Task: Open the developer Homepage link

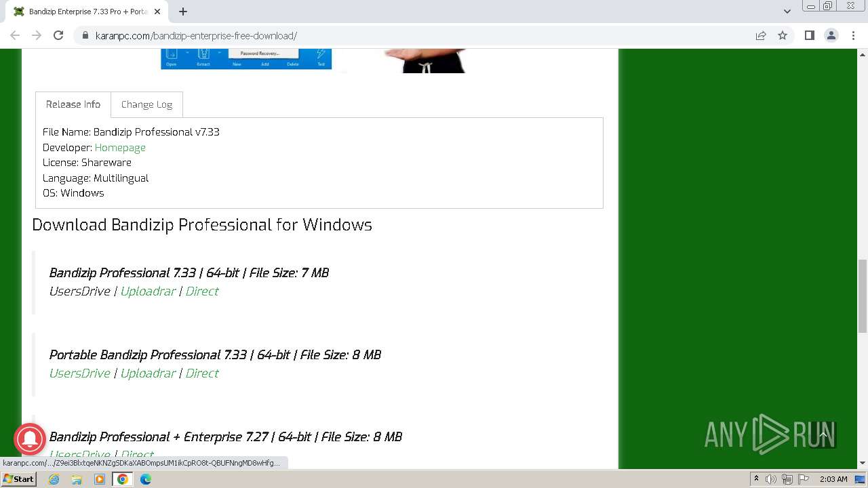Action: coord(120,148)
